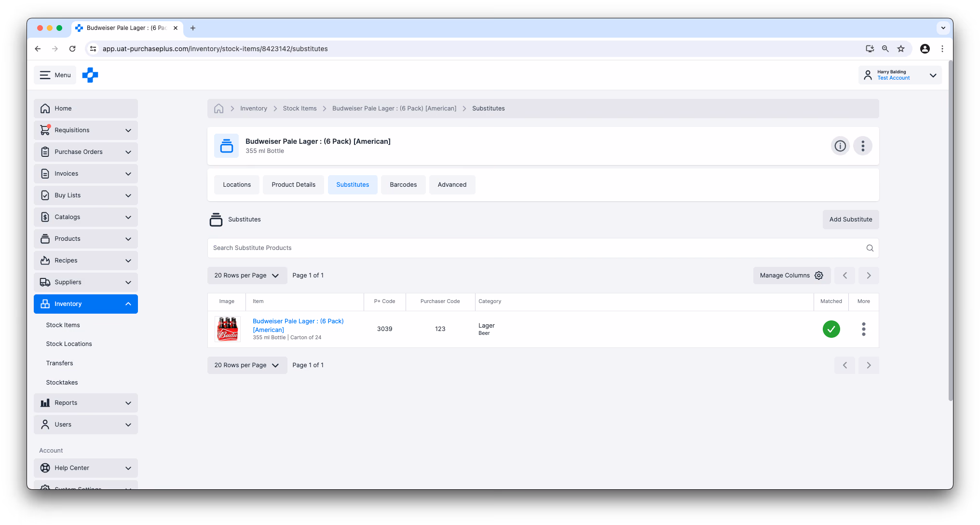The image size is (980, 525).
Task: Go to previous page using top arrow
Action: click(845, 276)
